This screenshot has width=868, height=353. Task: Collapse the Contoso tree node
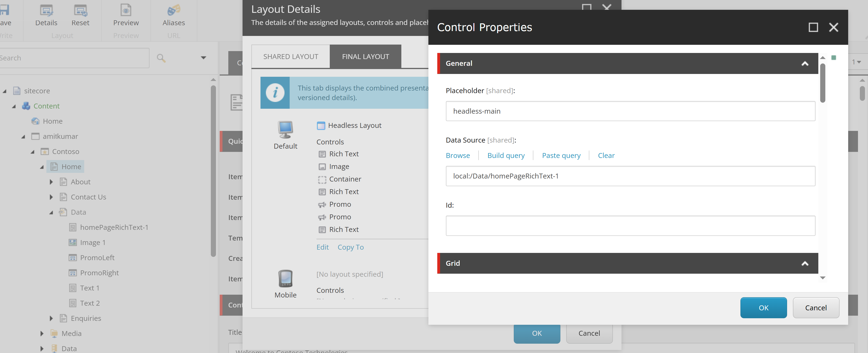[x=33, y=152]
